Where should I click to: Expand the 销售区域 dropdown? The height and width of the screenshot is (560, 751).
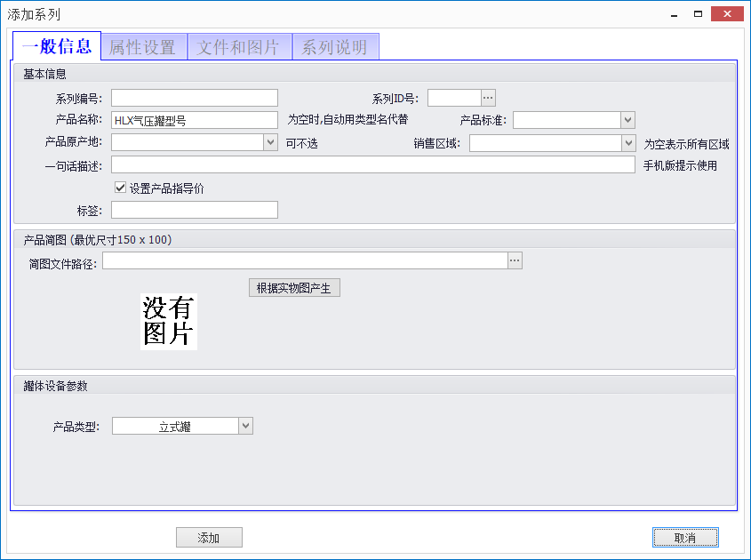[628, 141]
